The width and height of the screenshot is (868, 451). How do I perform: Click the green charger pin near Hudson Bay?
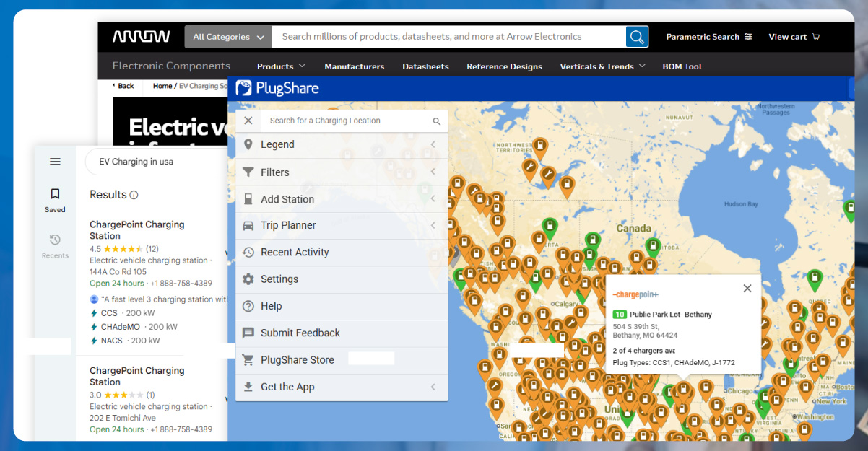[849, 210]
